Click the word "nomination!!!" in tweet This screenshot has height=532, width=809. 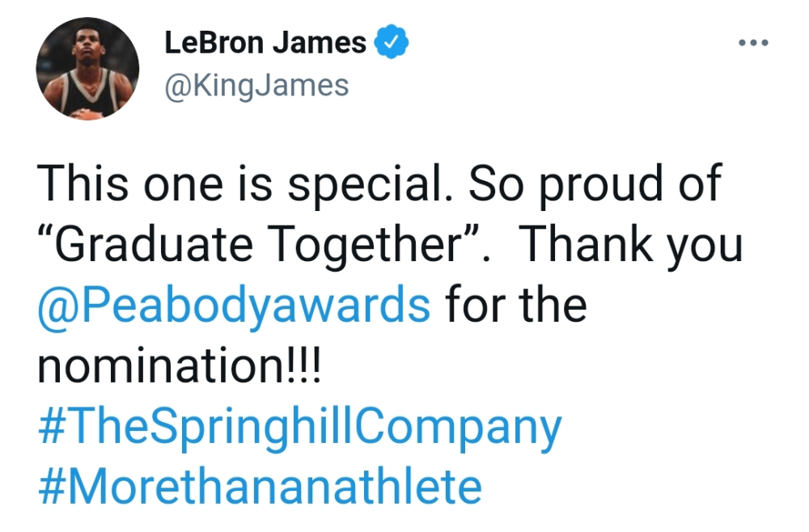tap(179, 365)
